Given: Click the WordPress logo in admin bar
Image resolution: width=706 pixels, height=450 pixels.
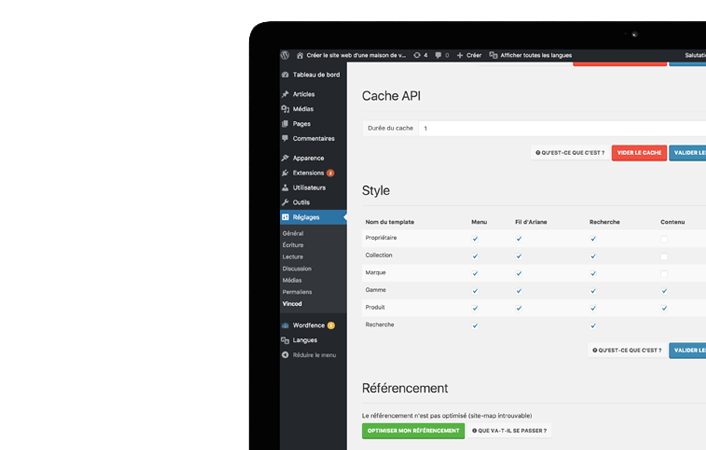Looking at the screenshot, I should click(286, 55).
